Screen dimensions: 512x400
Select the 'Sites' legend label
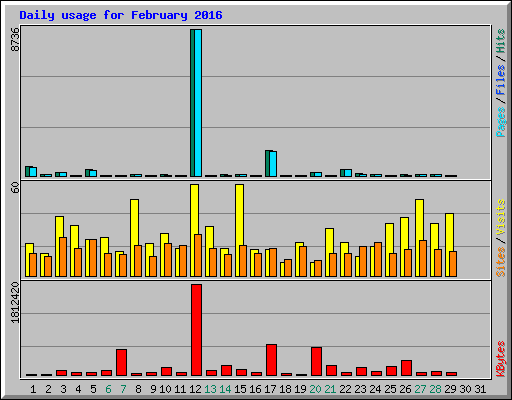coord(500,262)
